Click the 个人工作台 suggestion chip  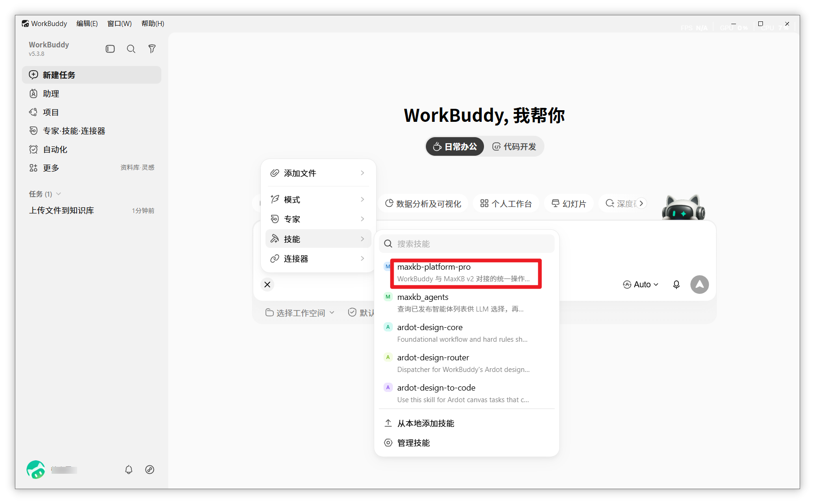506,204
